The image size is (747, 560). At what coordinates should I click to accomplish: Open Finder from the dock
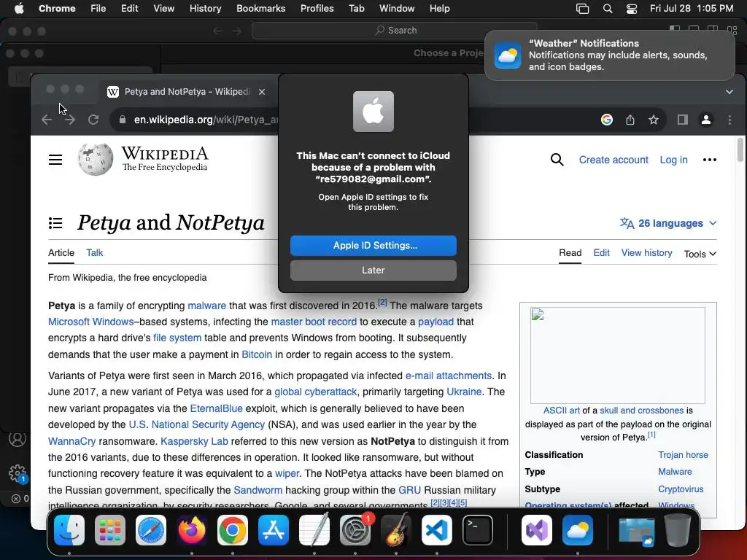coord(69,530)
